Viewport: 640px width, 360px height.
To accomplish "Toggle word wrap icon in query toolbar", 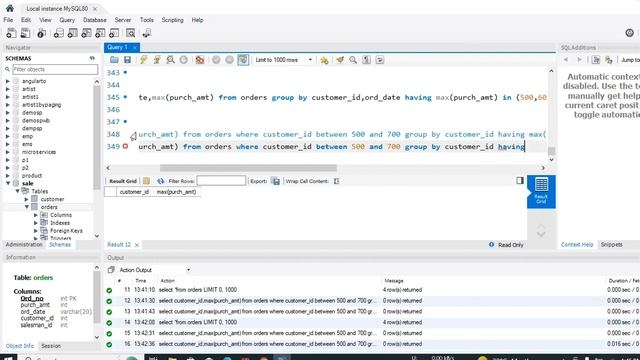I will coord(380,60).
